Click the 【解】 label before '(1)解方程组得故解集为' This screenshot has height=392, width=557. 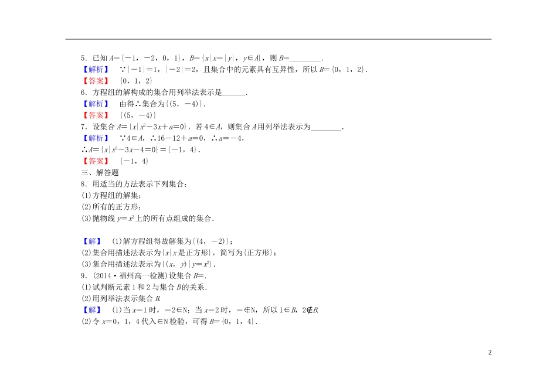[x=92, y=241]
